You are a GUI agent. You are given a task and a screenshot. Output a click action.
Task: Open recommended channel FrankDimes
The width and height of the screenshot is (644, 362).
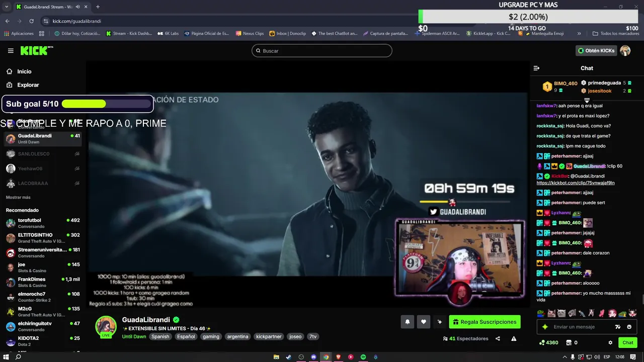pyautogui.click(x=42, y=282)
